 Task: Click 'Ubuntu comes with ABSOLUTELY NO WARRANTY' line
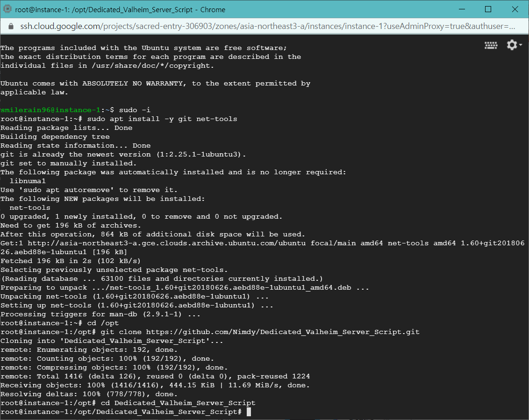click(156, 83)
